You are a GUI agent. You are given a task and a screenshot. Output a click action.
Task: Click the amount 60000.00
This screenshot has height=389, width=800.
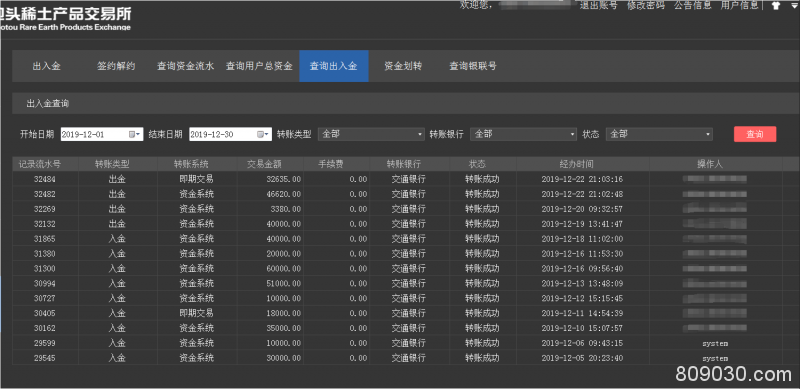click(x=284, y=268)
